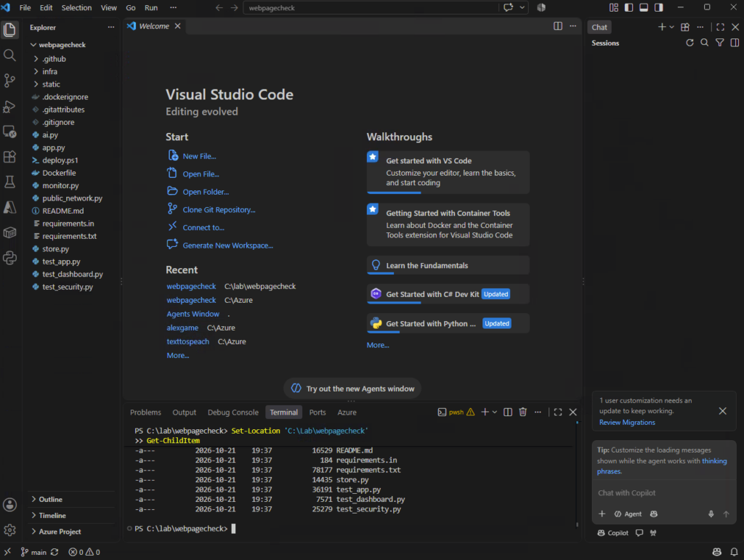Refresh the chat Sessions list
The height and width of the screenshot is (560, 744).
690,43
